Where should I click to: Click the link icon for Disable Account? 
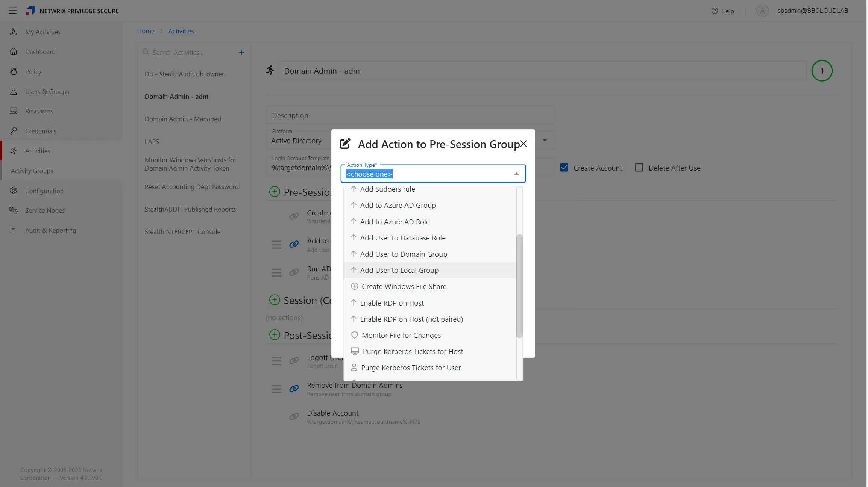[x=294, y=416]
